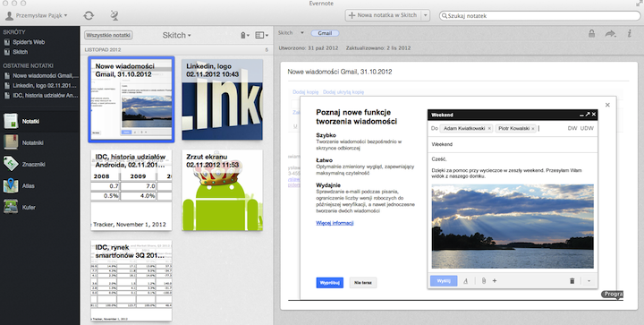Open the list view options dropdown
Viewport: 644px width, 325px height.
coord(261,35)
